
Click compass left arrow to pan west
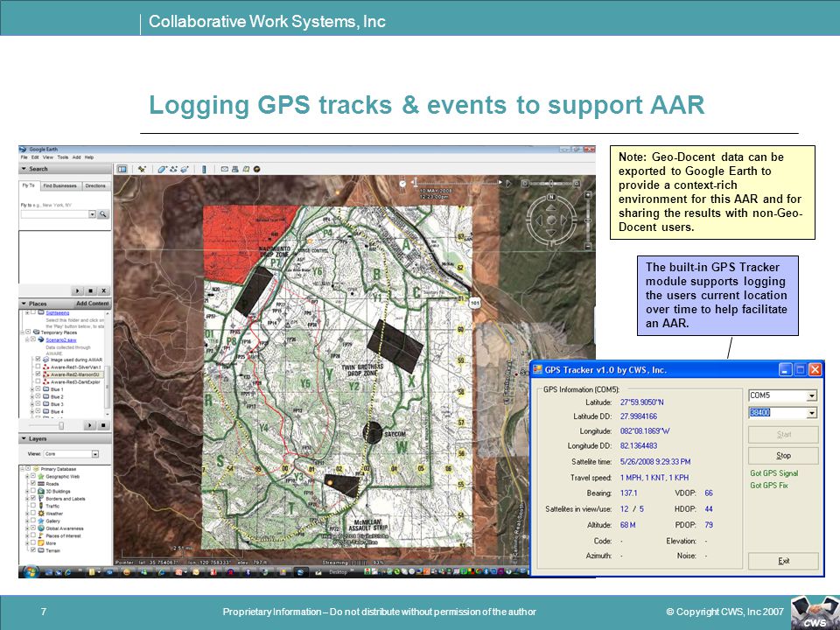[x=539, y=220]
